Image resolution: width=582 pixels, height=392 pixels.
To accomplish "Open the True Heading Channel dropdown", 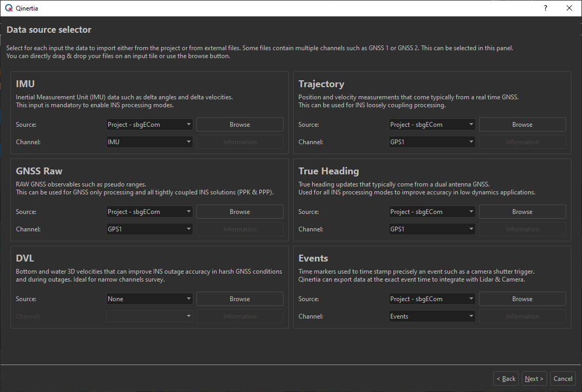I will click(x=432, y=229).
